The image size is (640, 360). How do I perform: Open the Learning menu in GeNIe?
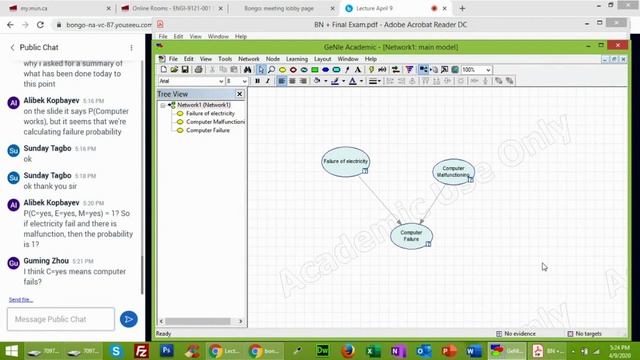[297, 59]
